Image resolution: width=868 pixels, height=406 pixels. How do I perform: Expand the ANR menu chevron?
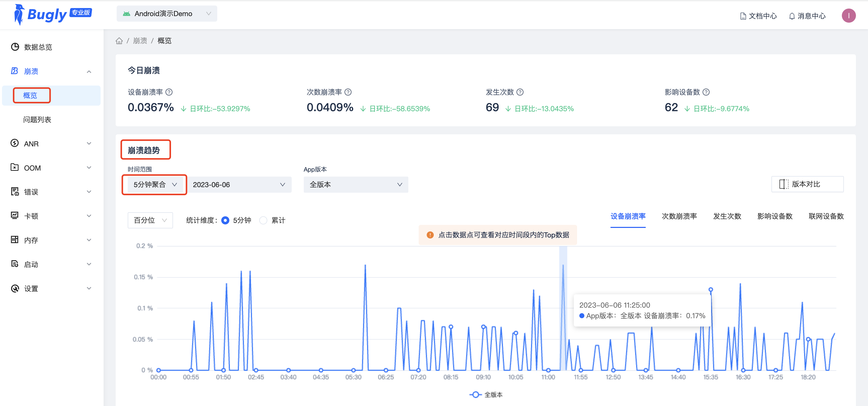(x=89, y=143)
